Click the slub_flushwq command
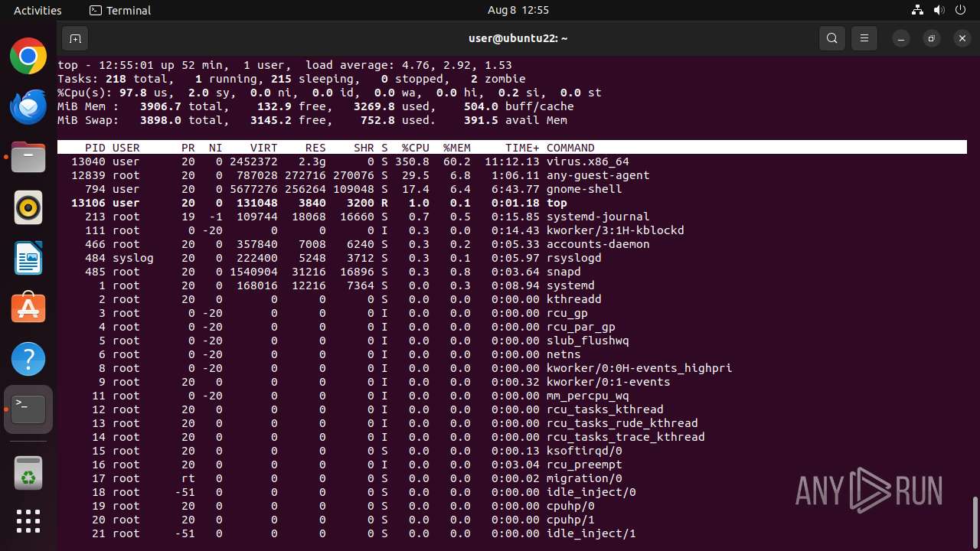Screen dimensions: 980x551 (587, 341)
